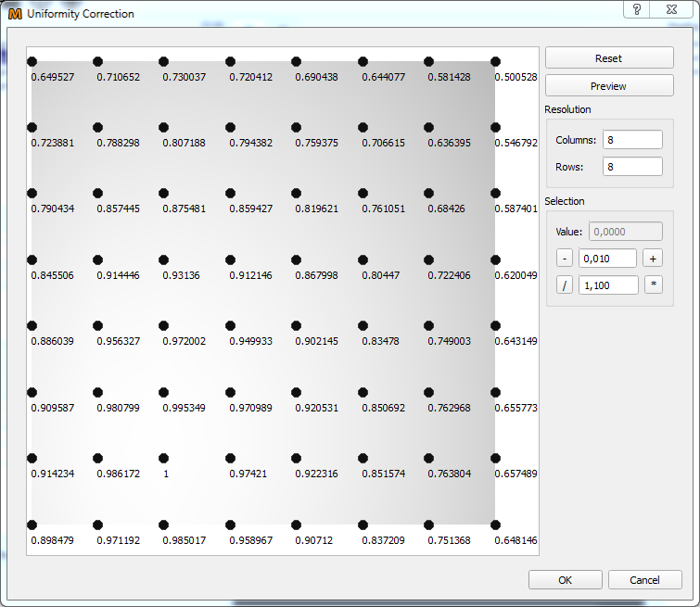Select the control point labeled 1
Screen dimensions: 700x607
point(164,459)
